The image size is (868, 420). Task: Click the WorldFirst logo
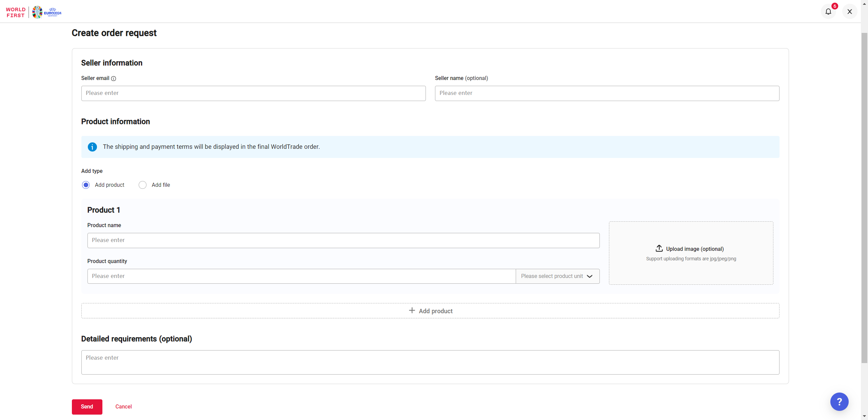16,12
